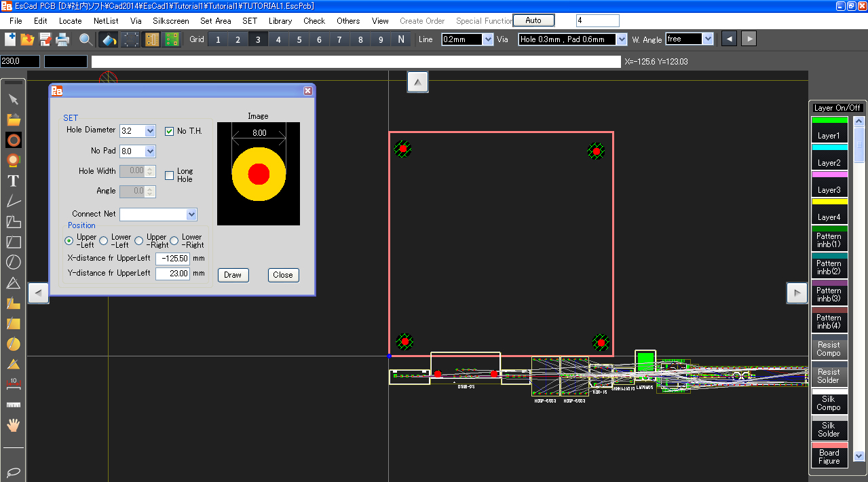
Task: Toggle the yellow Layer4 color swatch
Action: pyautogui.click(x=829, y=202)
